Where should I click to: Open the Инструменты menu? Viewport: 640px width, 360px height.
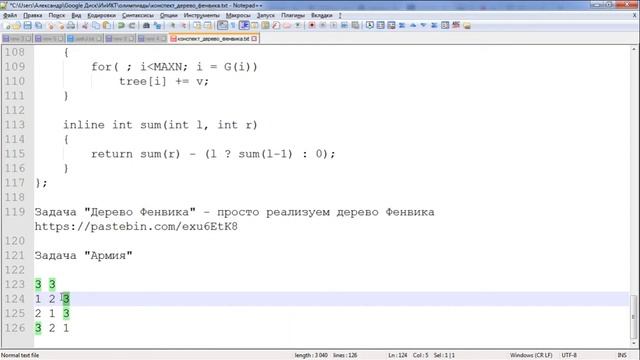[x=202, y=15]
